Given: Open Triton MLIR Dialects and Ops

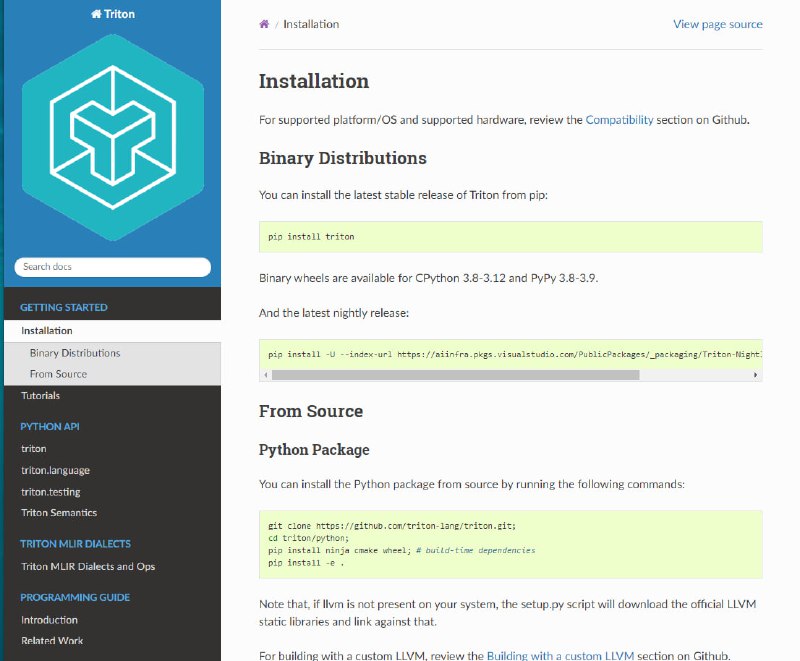Looking at the screenshot, I should [x=88, y=566].
